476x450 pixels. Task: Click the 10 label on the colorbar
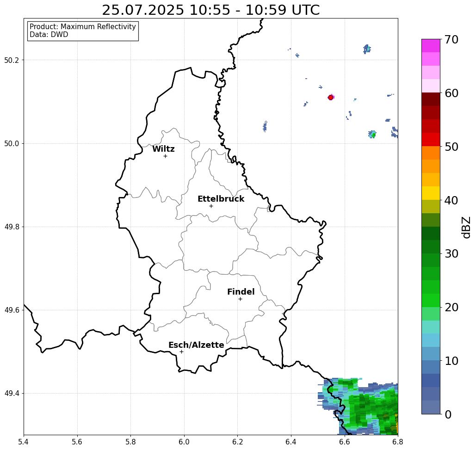point(451,361)
